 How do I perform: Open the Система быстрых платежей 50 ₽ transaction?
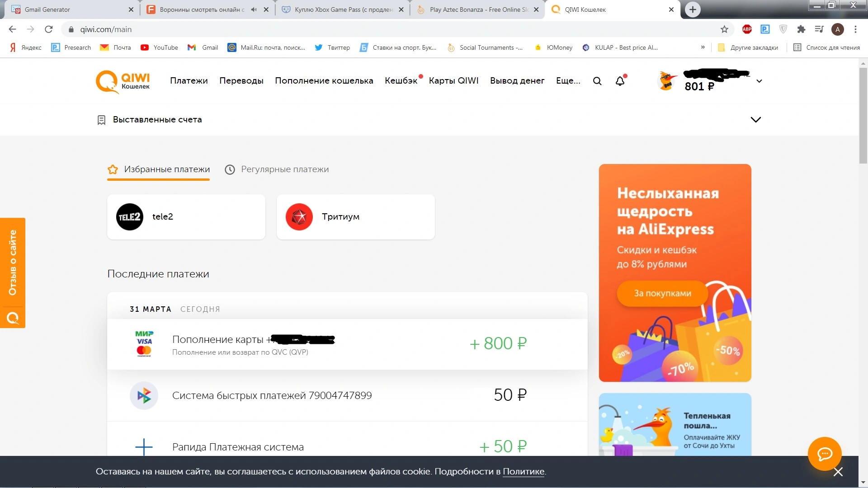pyautogui.click(x=347, y=396)
